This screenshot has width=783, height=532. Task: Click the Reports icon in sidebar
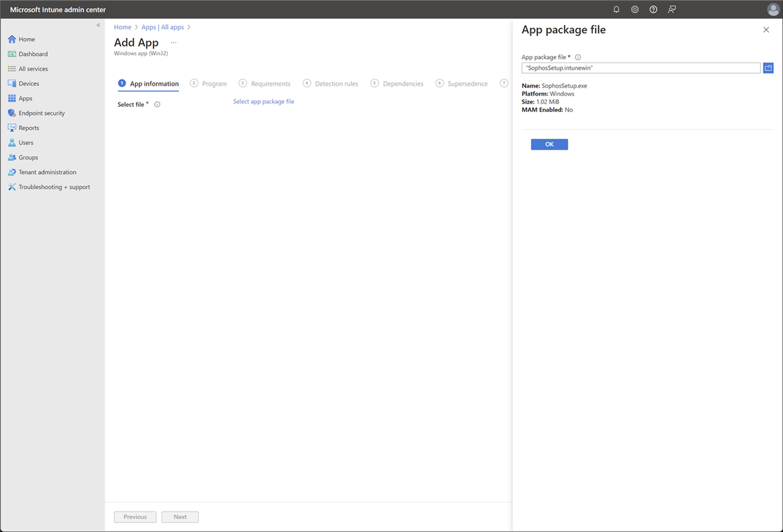(x=12, y=128)
